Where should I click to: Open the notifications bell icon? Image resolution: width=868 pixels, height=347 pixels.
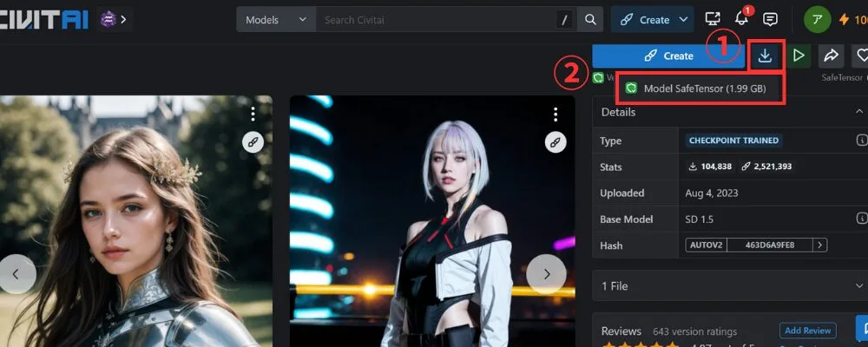741,19
